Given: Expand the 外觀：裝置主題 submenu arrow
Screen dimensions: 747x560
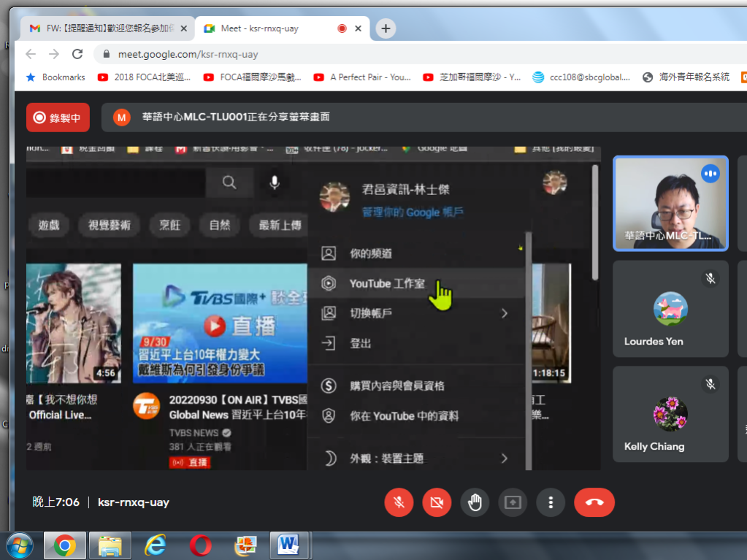Looking at the screenshot, I should click(x=504, y=459).
